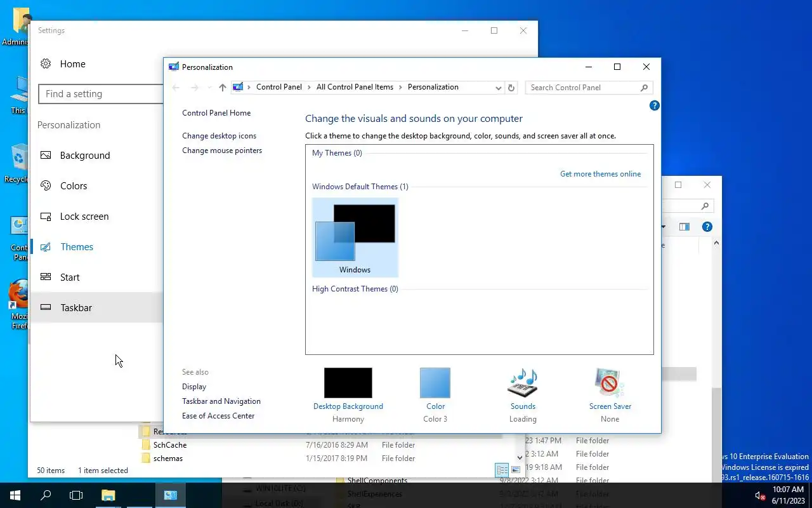Open the taskbar clock and date
This screenshot has width=812, height=508.
(x=788, y=495)
